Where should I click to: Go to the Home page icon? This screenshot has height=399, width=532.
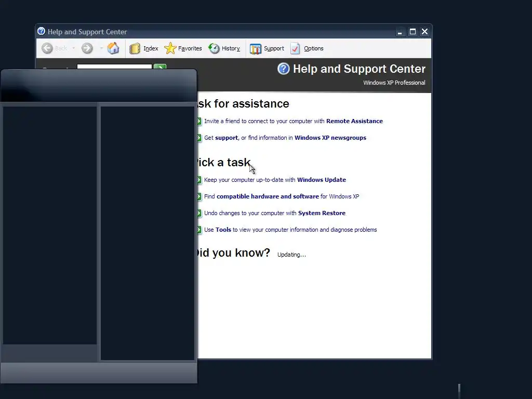113,48
